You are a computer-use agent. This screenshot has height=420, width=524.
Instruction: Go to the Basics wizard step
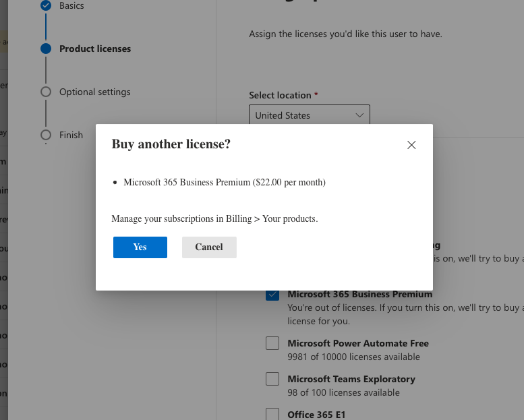click(71, 5)
